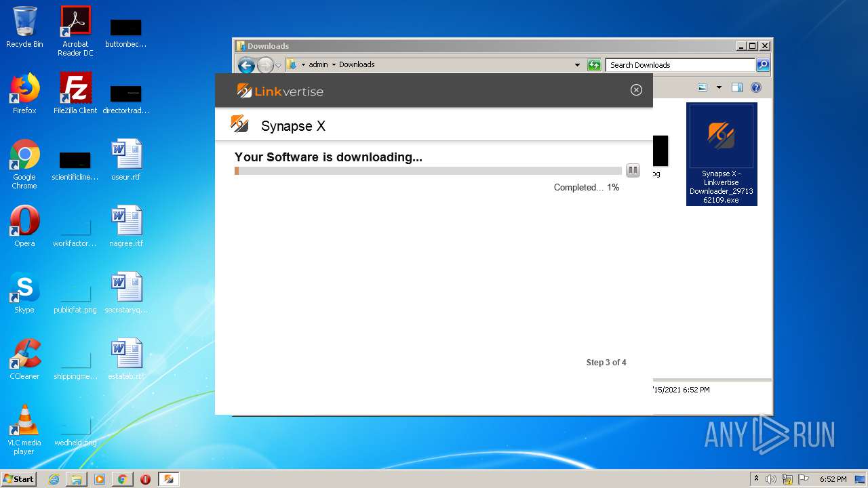Show hidden system tray icons
Viewport: 868px width, 488px height.
(756, 479)
